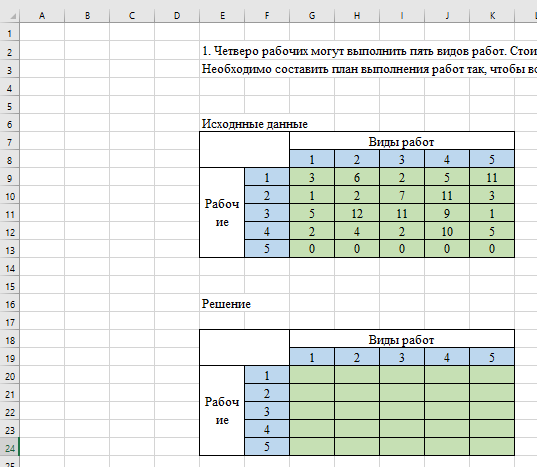Select column H header

[x=357, y=15]
